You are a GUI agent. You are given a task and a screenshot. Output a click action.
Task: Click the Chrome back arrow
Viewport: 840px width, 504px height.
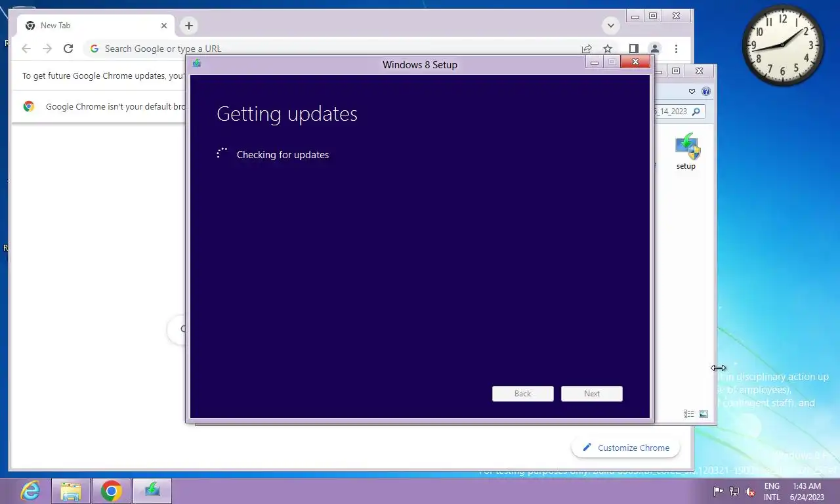(26, 49)
